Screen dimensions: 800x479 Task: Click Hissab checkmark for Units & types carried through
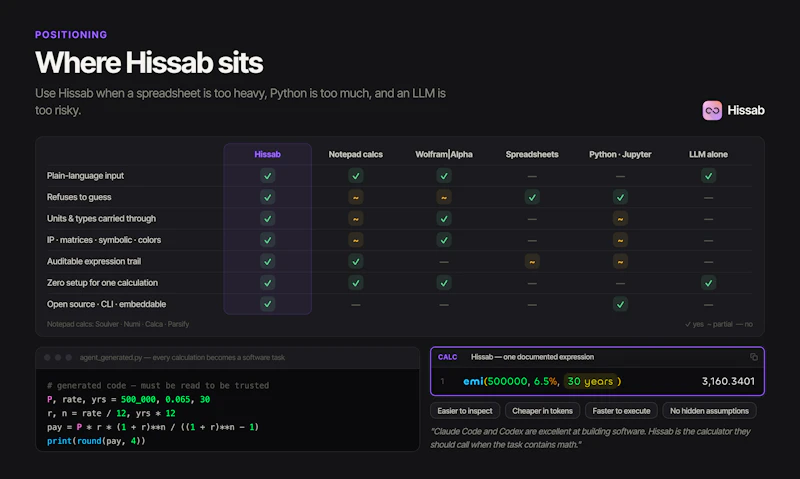pyautogui.click(x=267, y=218)
